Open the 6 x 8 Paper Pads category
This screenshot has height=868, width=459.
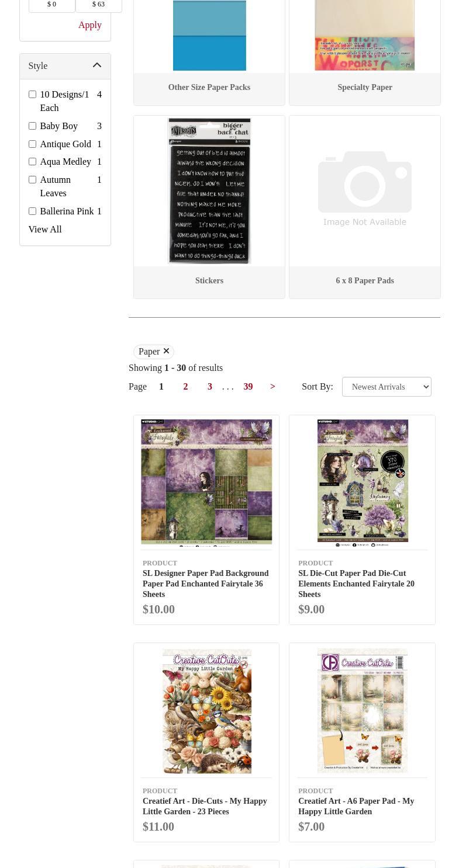(365, 280)
